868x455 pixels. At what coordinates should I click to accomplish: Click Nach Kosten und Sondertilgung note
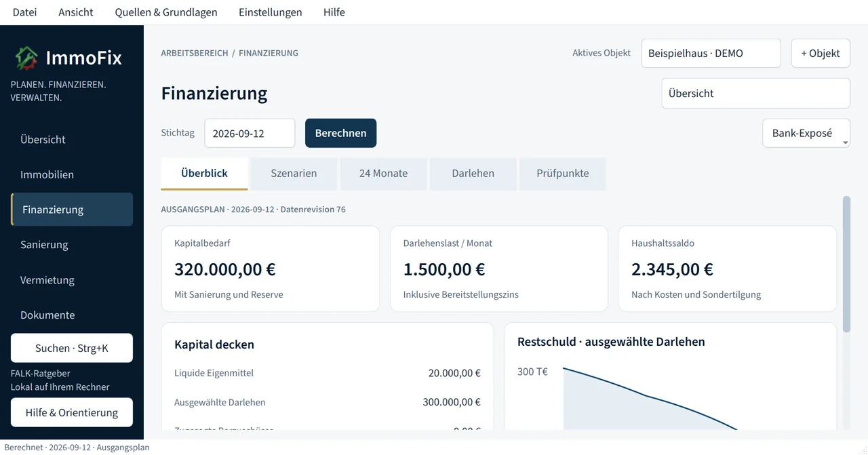[696, 295]
